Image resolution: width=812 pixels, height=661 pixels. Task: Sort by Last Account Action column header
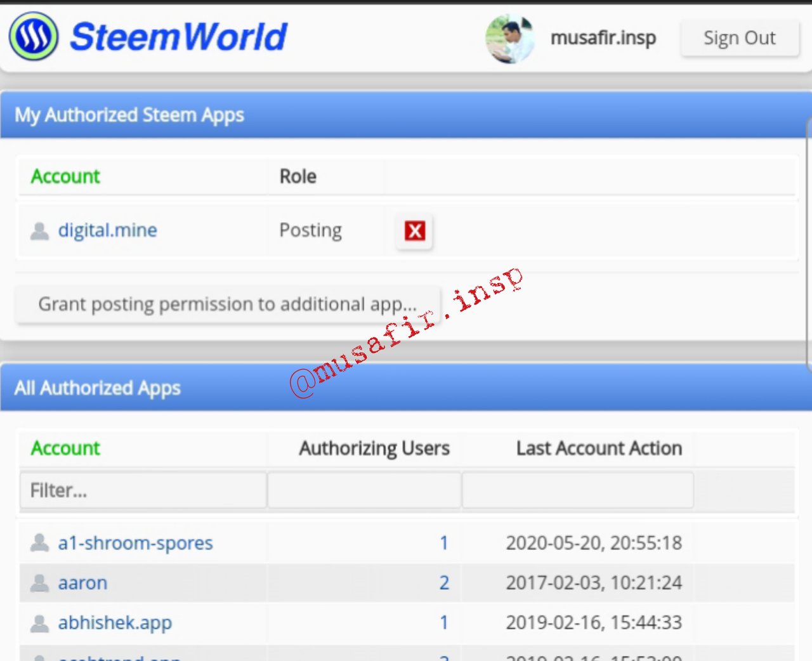tap(599, 448)
